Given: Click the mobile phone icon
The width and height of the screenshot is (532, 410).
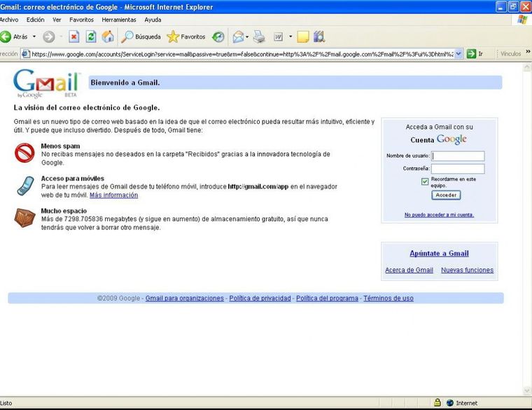Looking at the screenshot, I should 25,186.
